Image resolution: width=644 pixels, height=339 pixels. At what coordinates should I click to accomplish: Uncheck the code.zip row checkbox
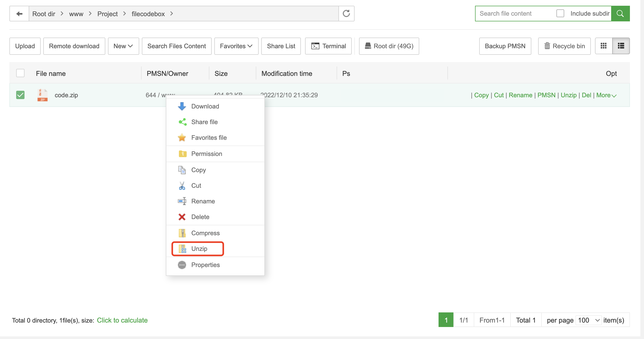[20, 95]
